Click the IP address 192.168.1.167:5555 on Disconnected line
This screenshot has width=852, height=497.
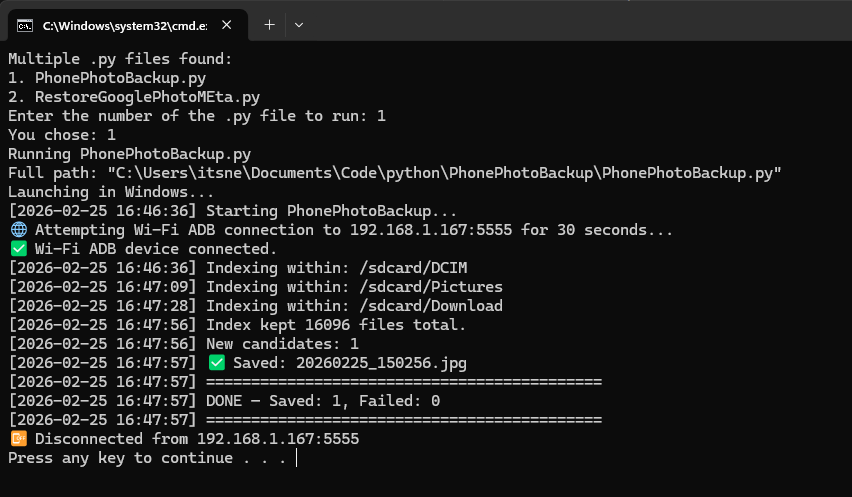(x=277, y=439)
